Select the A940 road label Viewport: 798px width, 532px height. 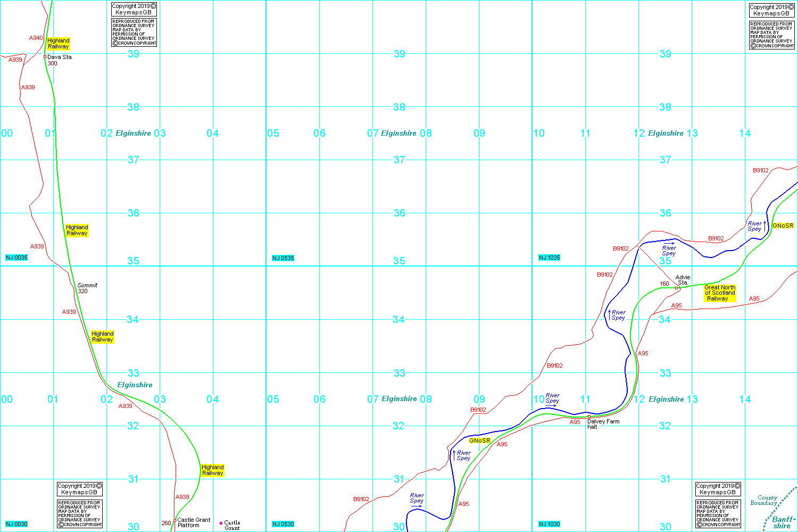(36, 38)
